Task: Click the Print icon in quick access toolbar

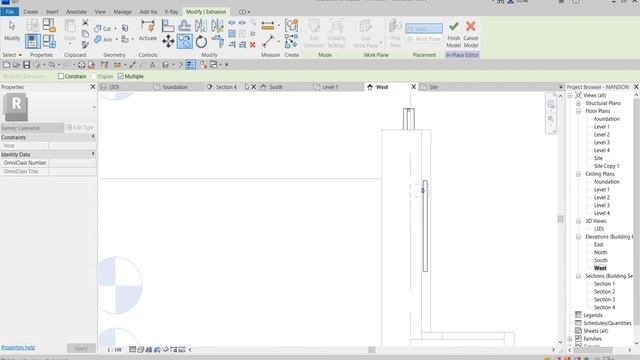Action: point(81,64)
